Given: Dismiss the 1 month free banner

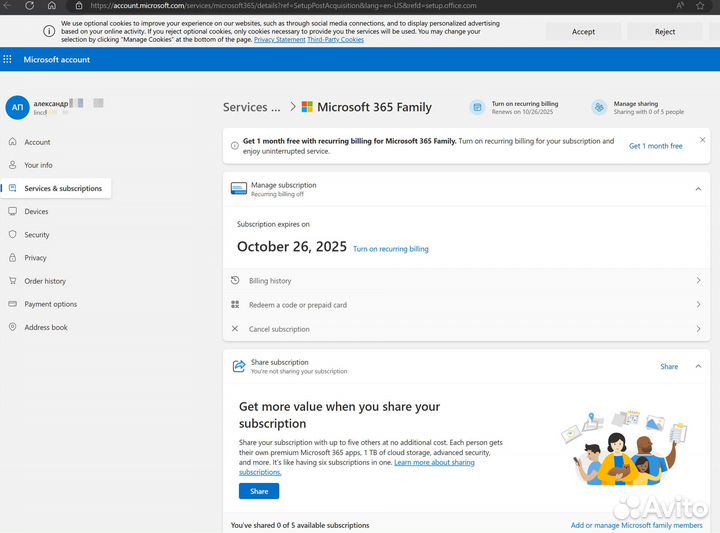Looking at the screenshot, I should [702, 140].
